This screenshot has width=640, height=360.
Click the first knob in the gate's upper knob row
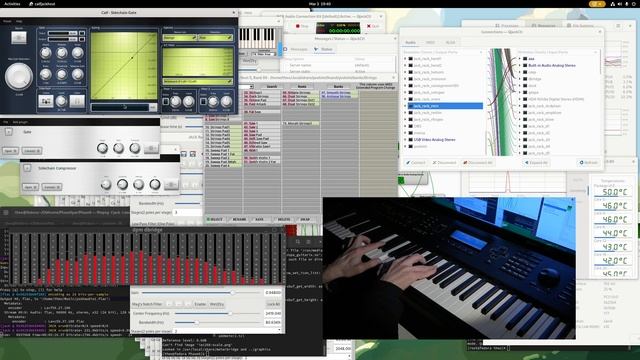pyautogui.click(x=46, y=52)
